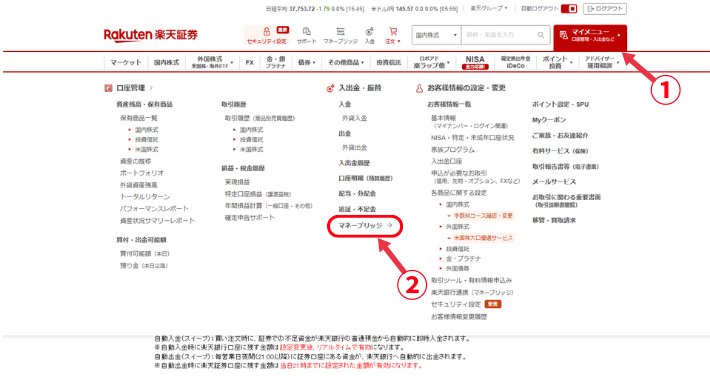
Task: Open 外貨出金 link
Action: coord(355,148)
